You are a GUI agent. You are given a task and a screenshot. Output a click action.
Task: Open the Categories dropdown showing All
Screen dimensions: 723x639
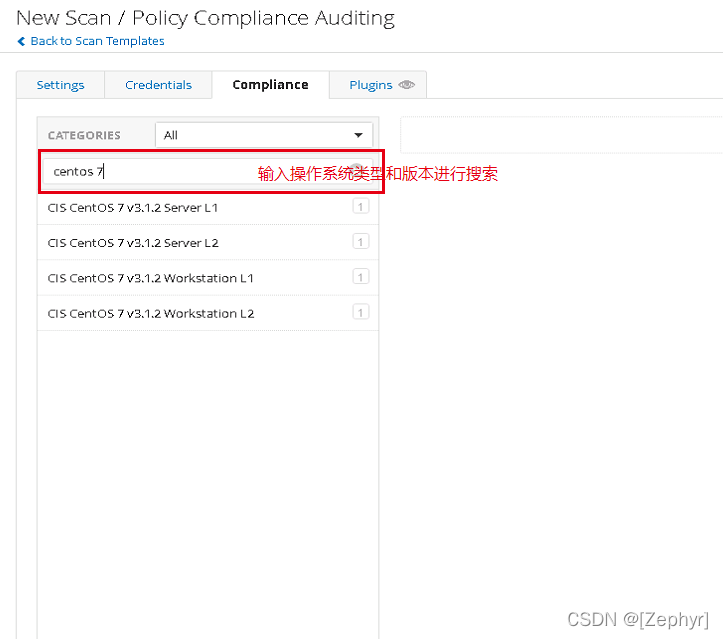[x=264, y=135]
